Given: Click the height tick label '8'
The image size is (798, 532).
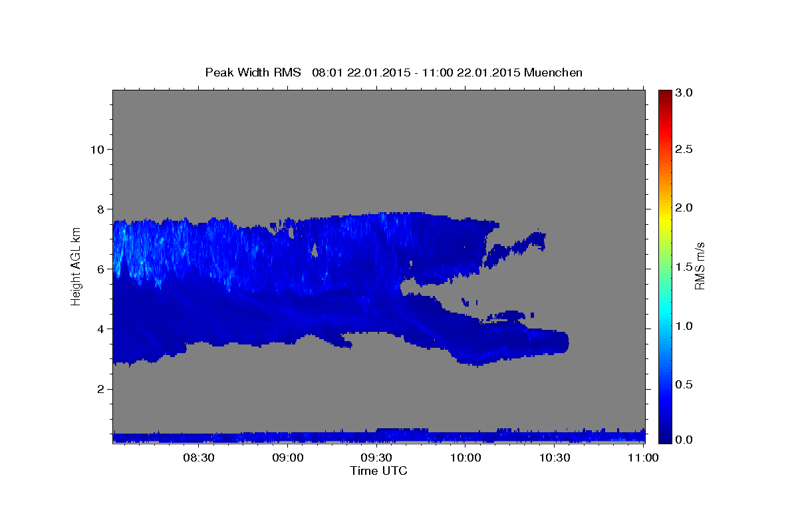Looking at the screenshot, I should [100, 209].
